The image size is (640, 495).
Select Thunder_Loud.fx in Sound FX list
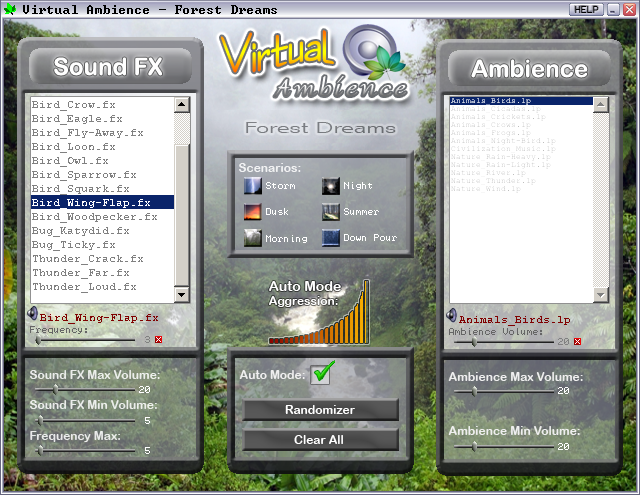click(x=102, y=286)
